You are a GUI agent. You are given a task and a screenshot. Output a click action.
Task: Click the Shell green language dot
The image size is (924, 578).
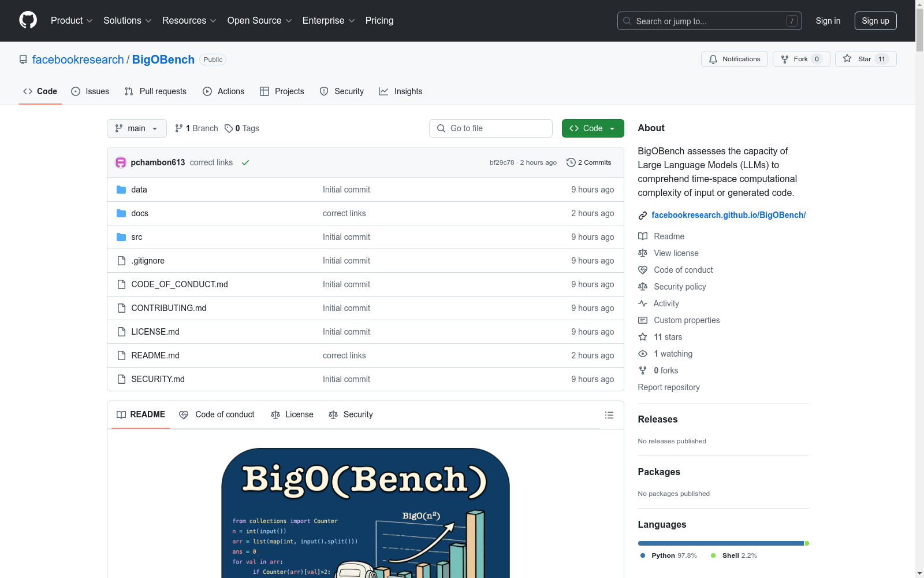[x=713, y=555]
